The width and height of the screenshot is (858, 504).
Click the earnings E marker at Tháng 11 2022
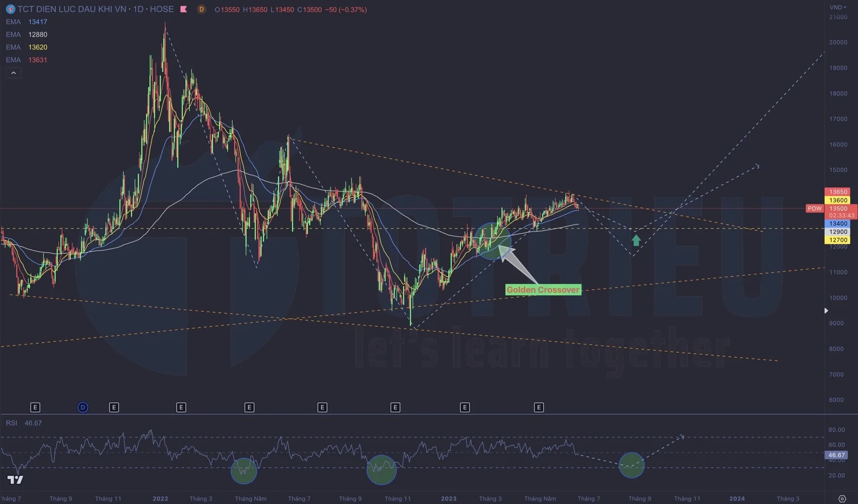395,407
